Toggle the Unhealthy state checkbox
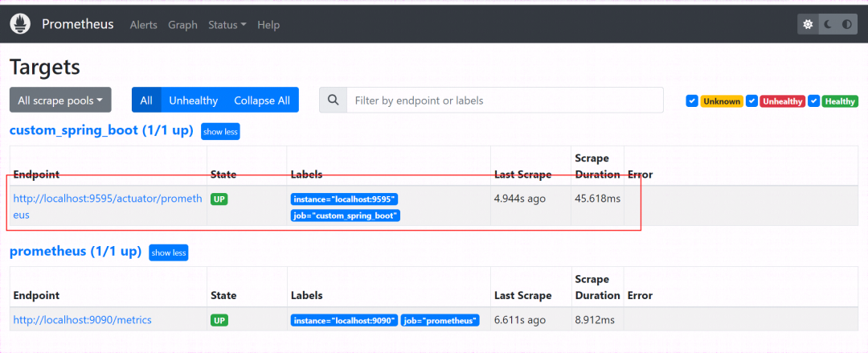 751,101
